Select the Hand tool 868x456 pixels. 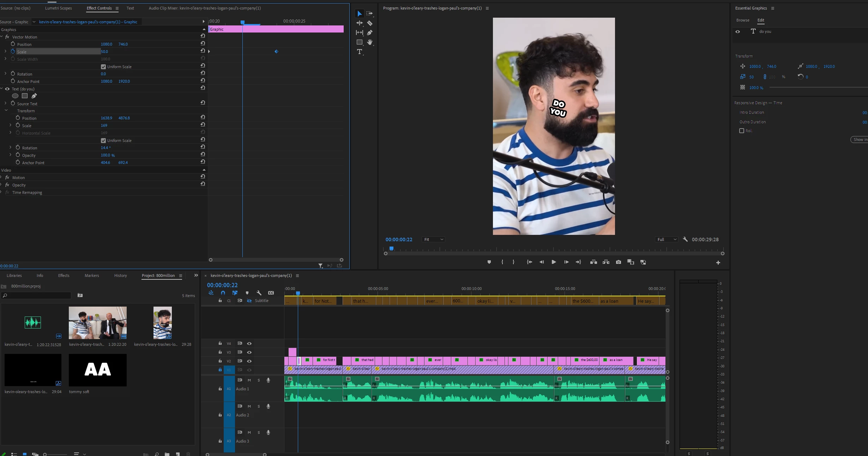(x=369, y=42)
